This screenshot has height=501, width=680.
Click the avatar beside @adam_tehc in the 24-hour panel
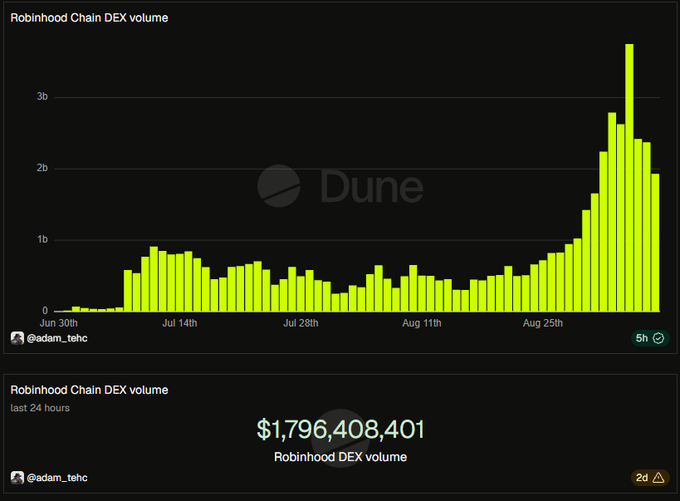[x=17, y=478]
